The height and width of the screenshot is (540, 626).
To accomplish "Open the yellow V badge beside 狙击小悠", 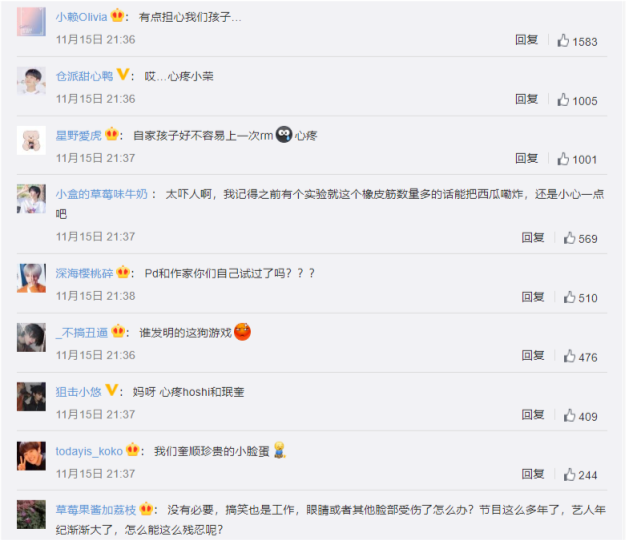I will 112,390.
